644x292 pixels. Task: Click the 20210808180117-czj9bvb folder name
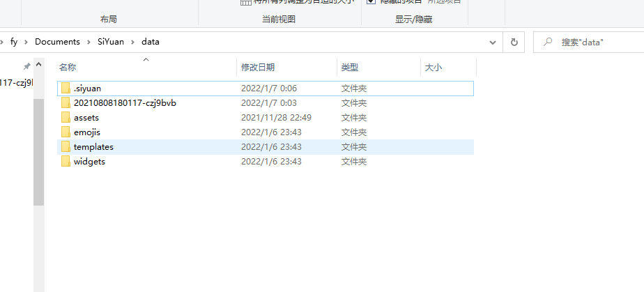[x=125, y=102]
